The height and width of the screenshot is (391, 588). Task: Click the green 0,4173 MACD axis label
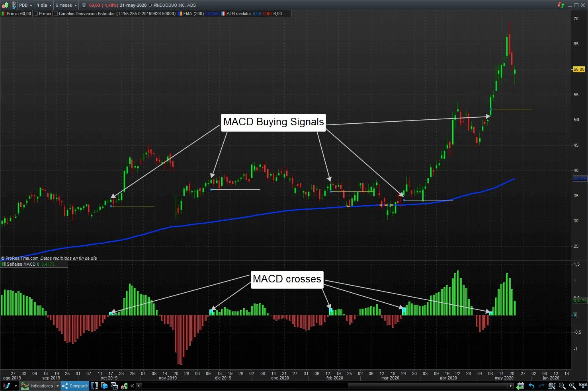(580, 301)
